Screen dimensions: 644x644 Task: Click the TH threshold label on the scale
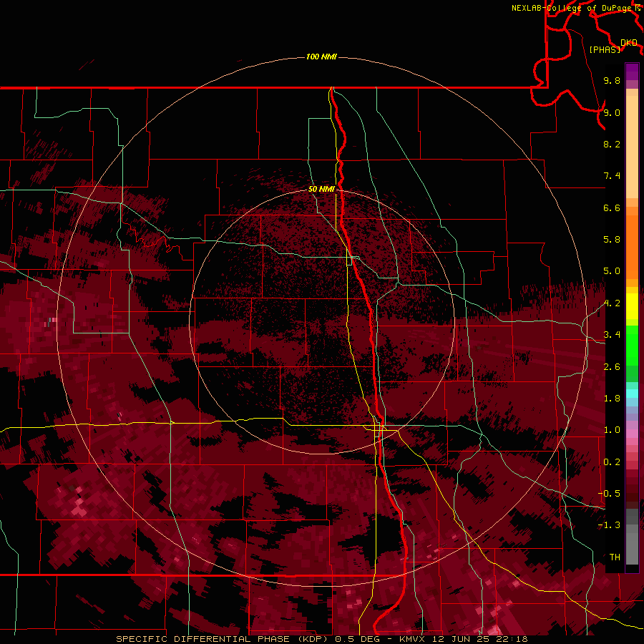pyautogui.click(x=615, y=557)
